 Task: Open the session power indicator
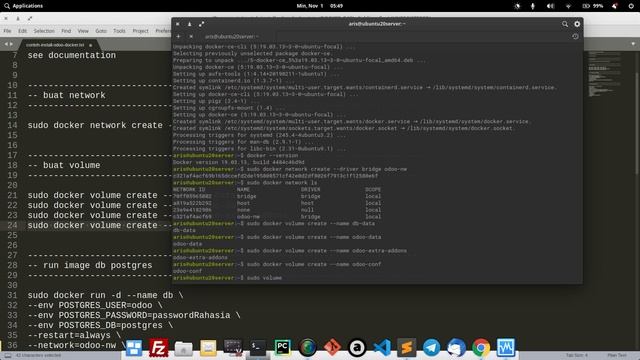point(631,6)
